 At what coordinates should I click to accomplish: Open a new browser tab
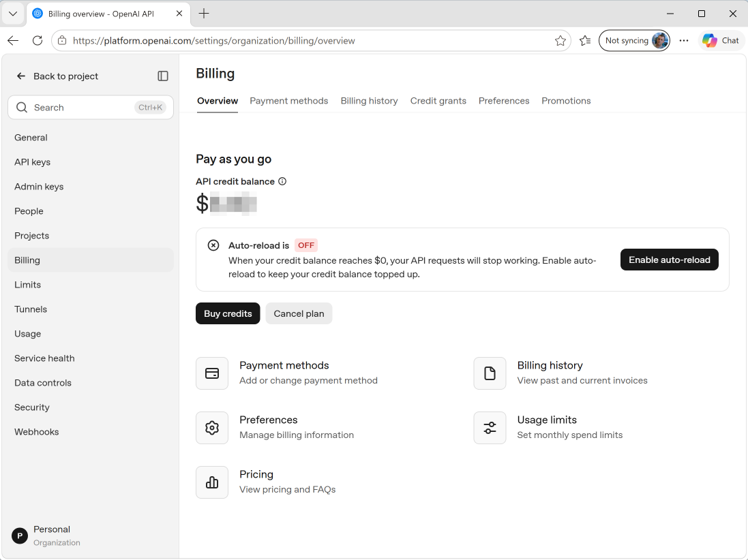tap(204, 14)
